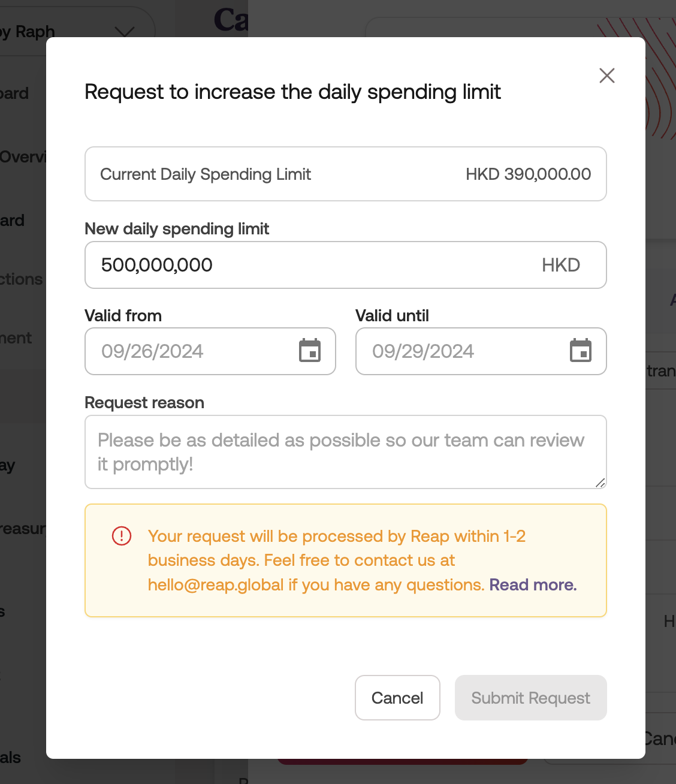Click the hello@reap.global email address

(x=216, y=585)
